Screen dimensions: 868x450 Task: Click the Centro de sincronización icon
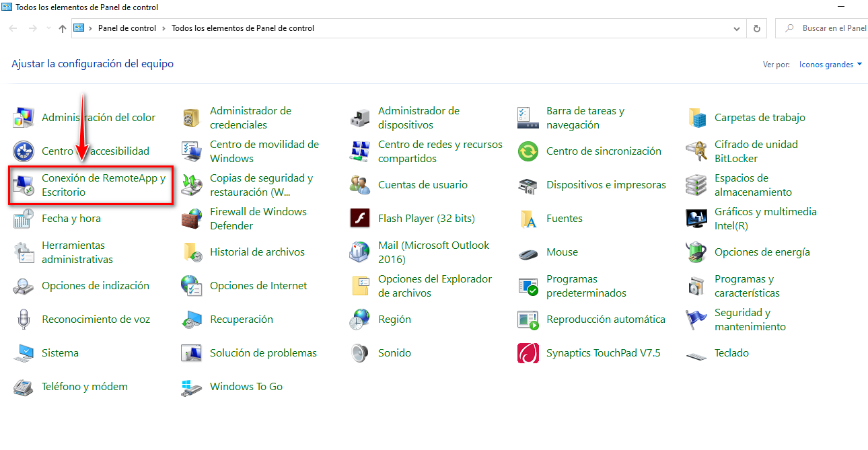(x=528, y=151)
